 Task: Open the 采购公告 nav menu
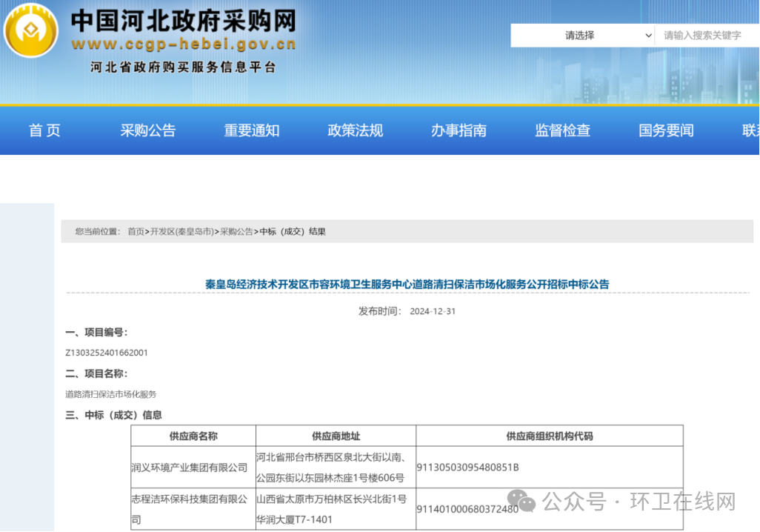(148, 130)
